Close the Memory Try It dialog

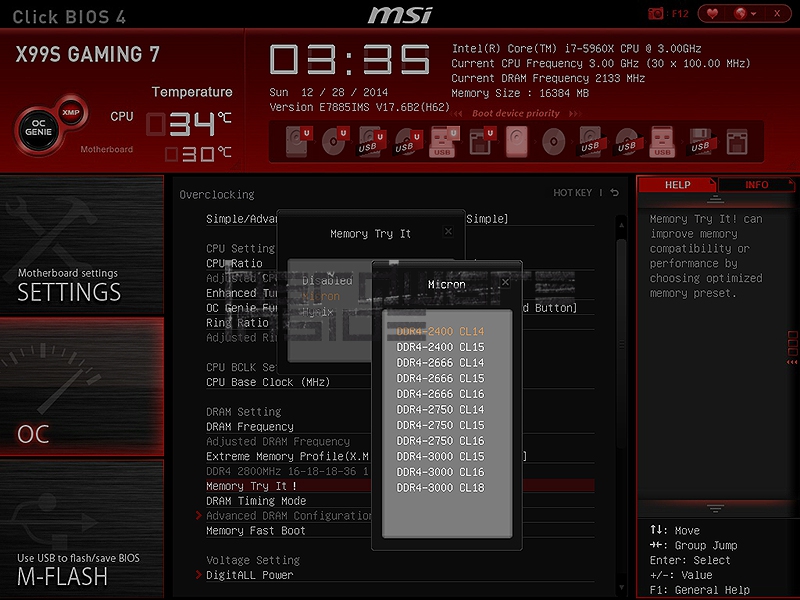point(448,232)
